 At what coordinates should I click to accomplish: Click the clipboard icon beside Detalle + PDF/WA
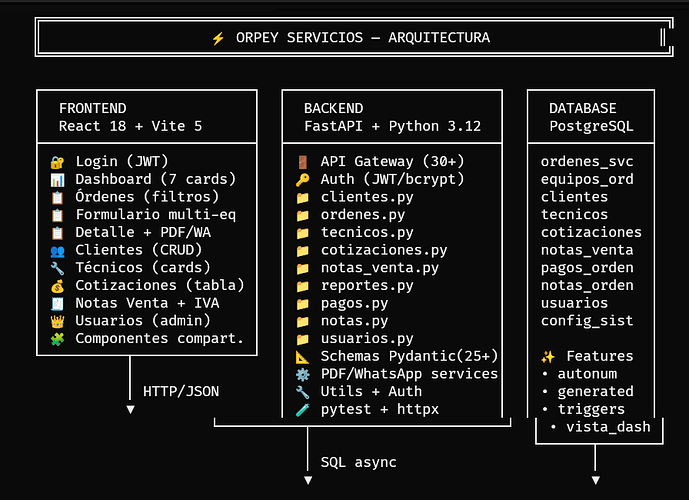click(57, 233)
